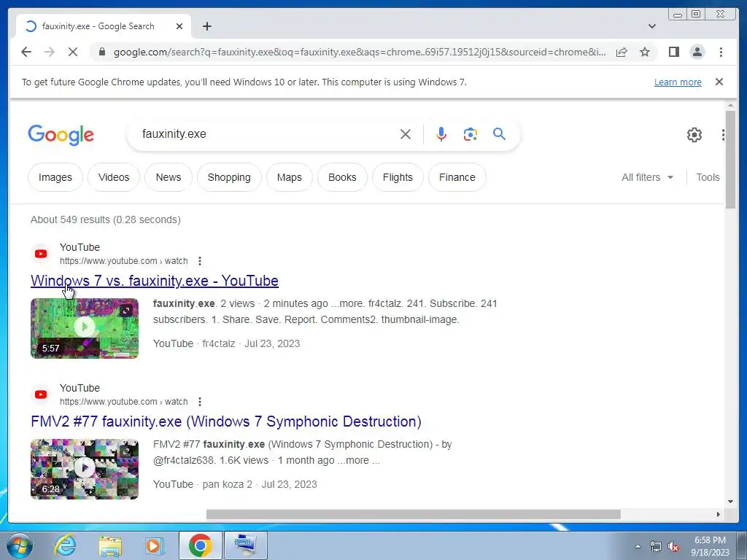Go back to the previous page
Screen dimensions: 747x560
[26, 52]
